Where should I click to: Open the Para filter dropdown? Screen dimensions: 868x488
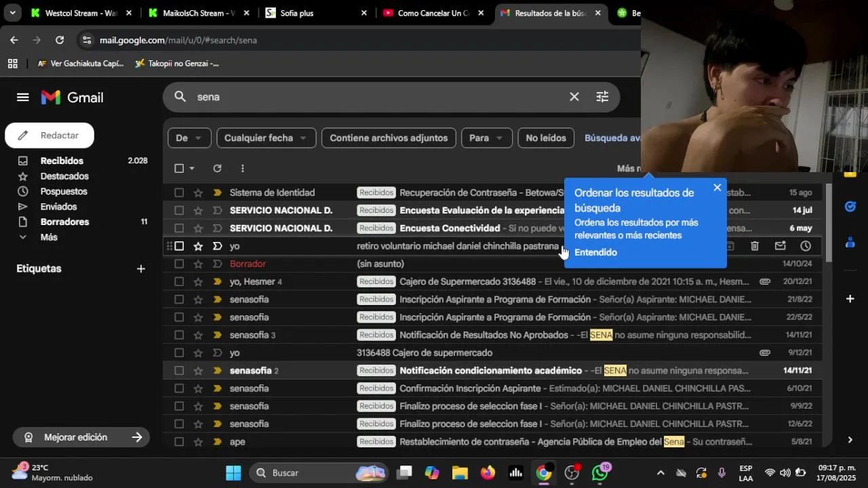pos(486,138)
